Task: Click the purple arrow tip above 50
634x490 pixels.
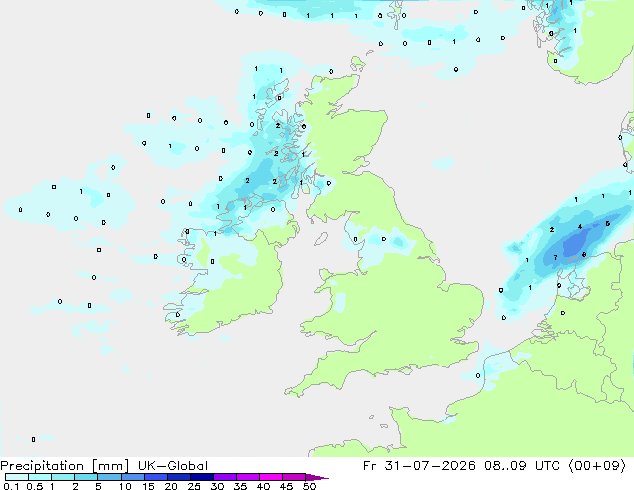Action: pos(317,477)
